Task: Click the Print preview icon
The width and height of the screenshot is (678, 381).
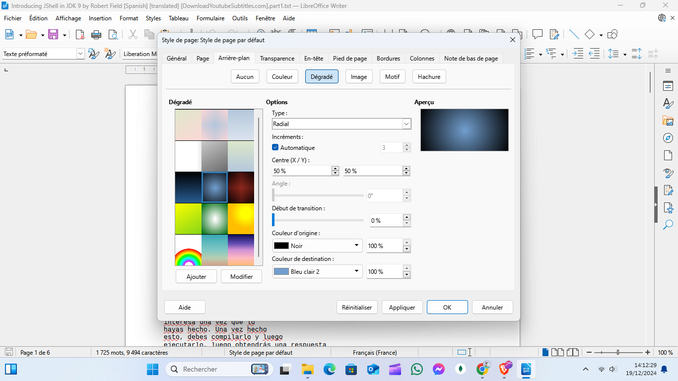Action: pos(112,35)
